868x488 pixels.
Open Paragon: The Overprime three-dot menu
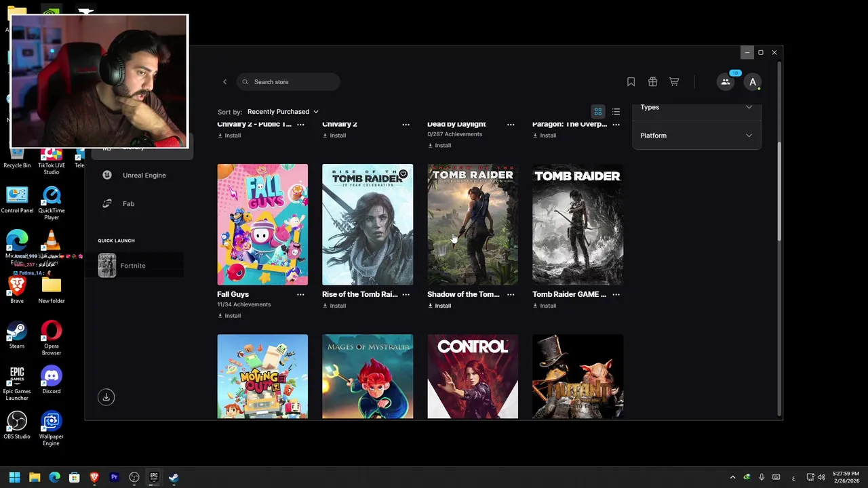tap(616, 125)
